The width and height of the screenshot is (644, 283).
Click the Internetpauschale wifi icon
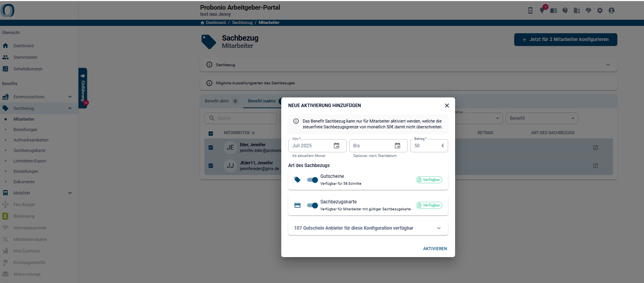[x=5, y=228]
